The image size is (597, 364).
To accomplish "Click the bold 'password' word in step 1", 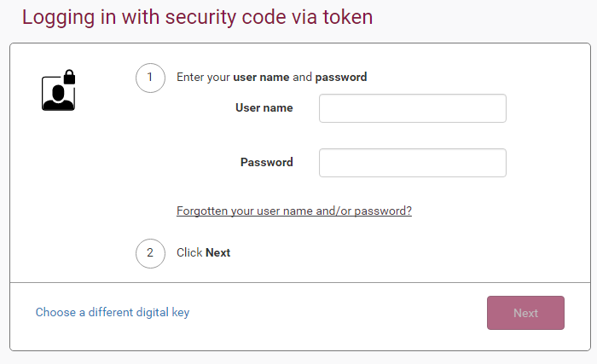I will click(341, 78).
